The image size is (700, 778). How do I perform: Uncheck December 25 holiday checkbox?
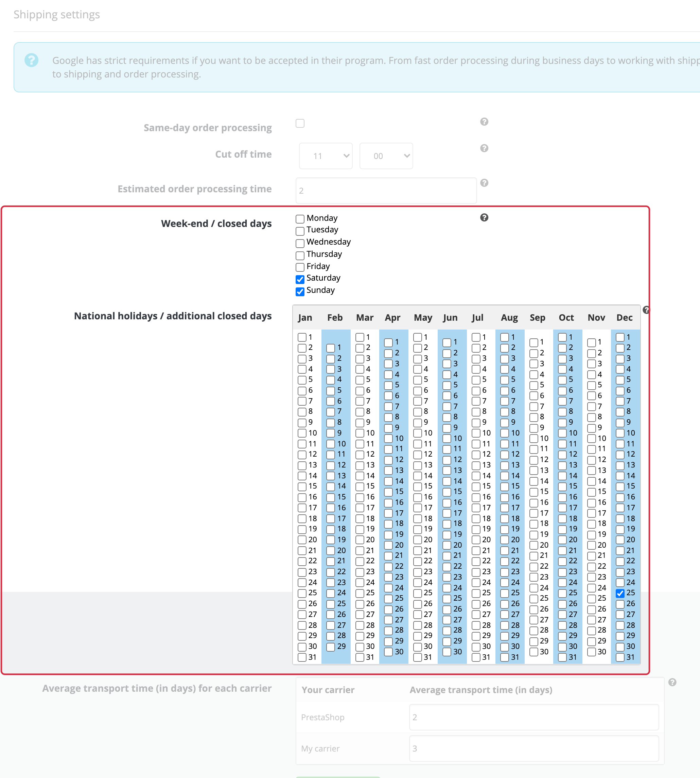[x=620, y=594]
